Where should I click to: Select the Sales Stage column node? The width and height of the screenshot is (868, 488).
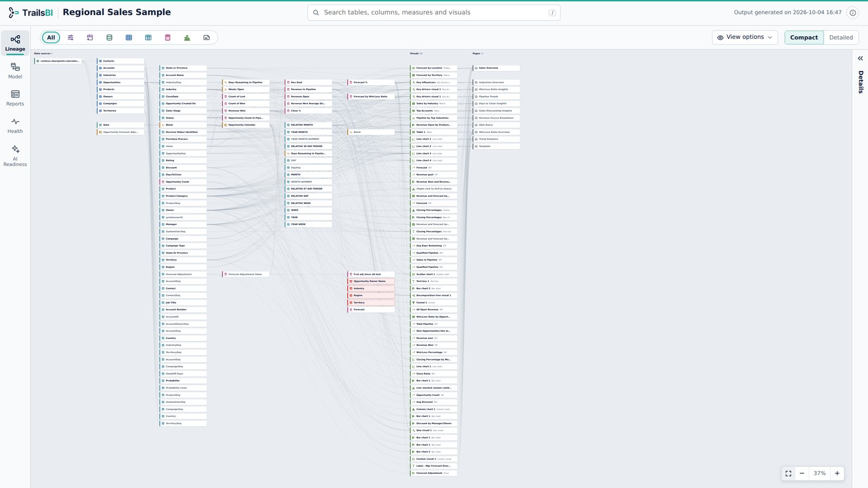[183, 111]
